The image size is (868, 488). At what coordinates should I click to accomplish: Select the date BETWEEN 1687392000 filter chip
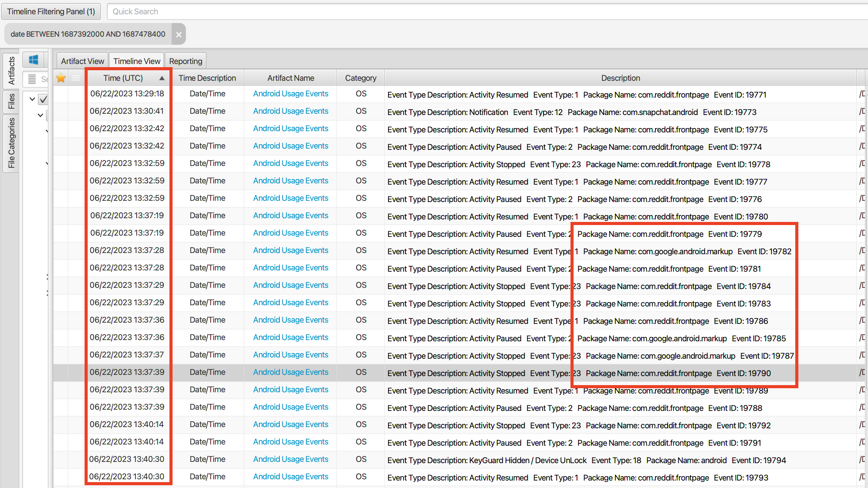point(88,34)
